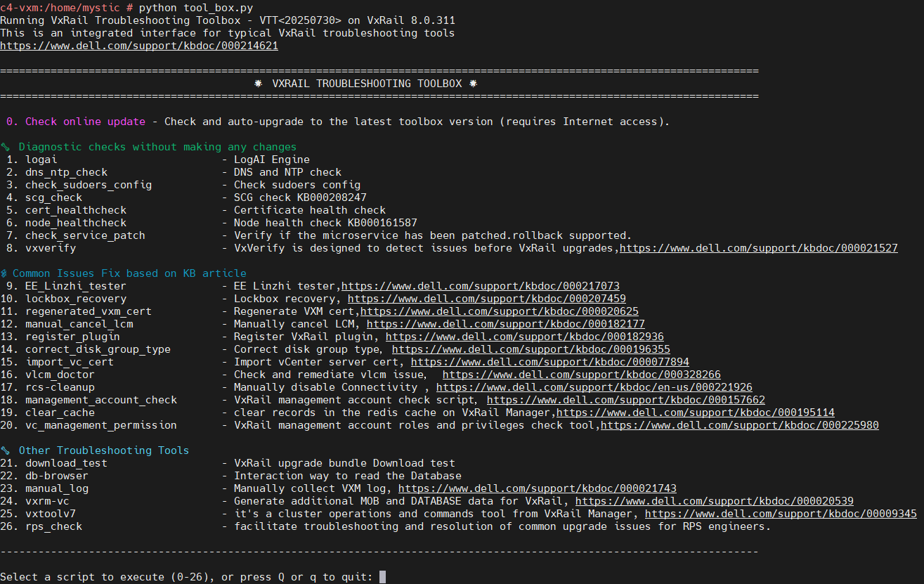This screenshot has width=924, height=584.
Task: Open vxverify KB link 000021527
Action: 758,248
